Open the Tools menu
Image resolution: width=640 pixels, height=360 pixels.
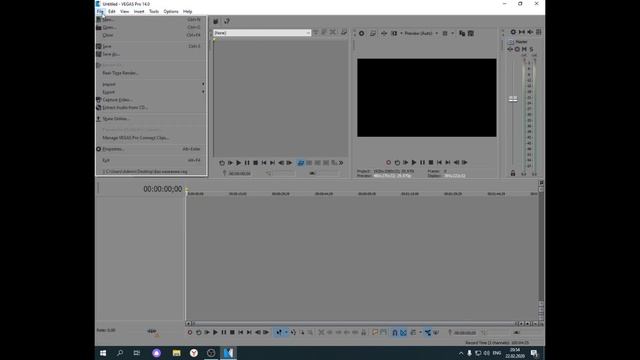(154, 11)
